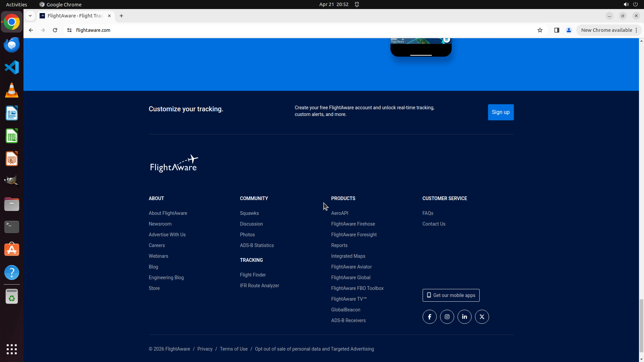Open the AeroAPI products link
Viewport: 644px width, 362px height.
[x=339, y=213]
